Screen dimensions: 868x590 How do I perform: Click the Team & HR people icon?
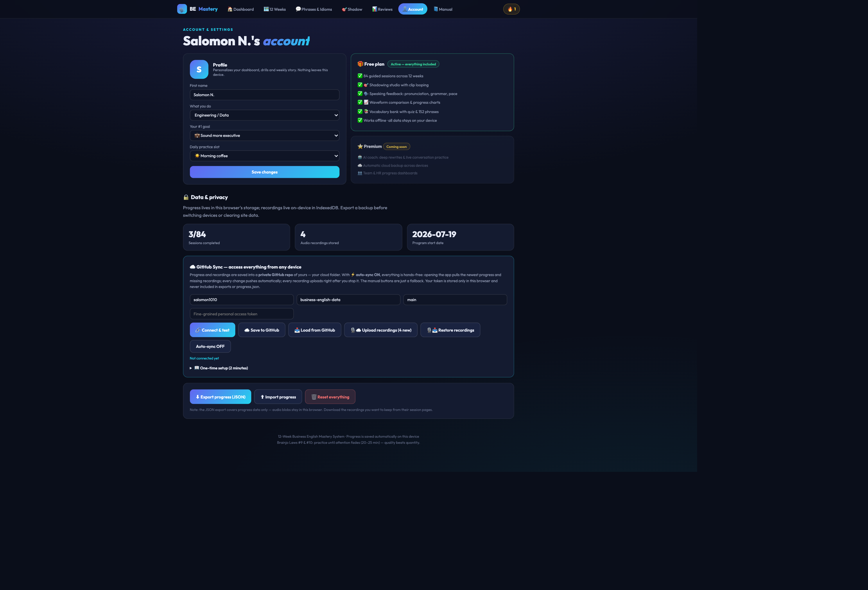pyautogui.click(x=360, y=173)
